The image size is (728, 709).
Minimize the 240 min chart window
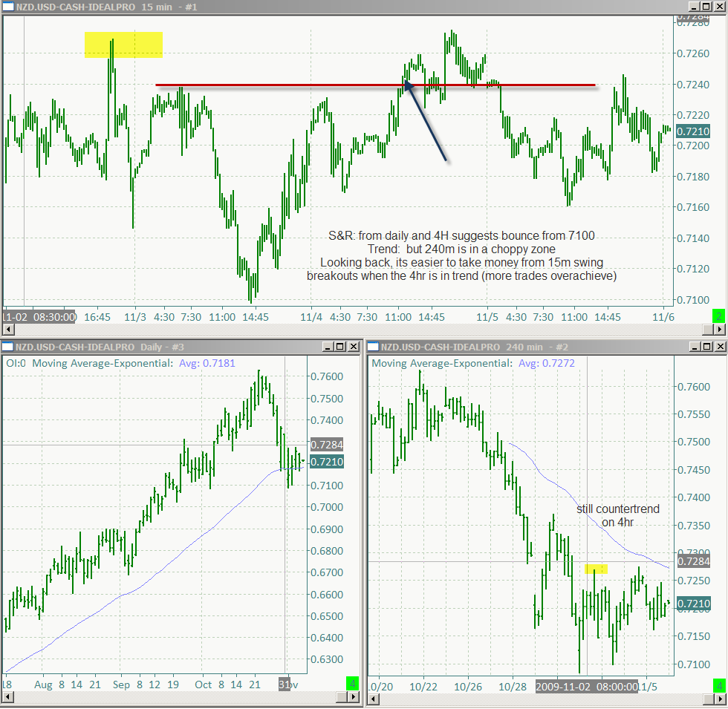(695, 347)
